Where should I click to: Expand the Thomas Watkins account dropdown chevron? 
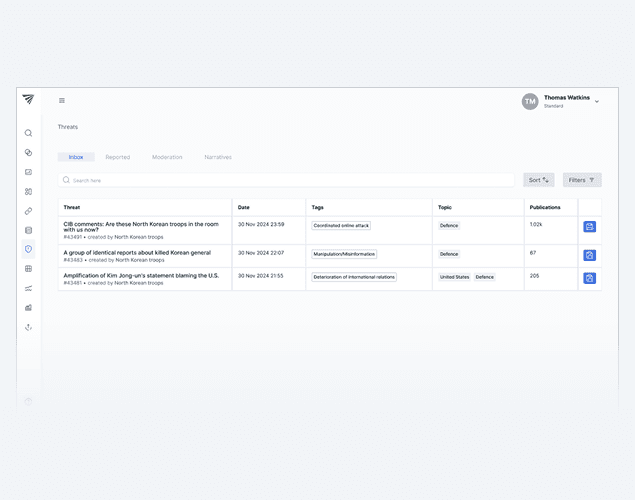tap(597, 101)
